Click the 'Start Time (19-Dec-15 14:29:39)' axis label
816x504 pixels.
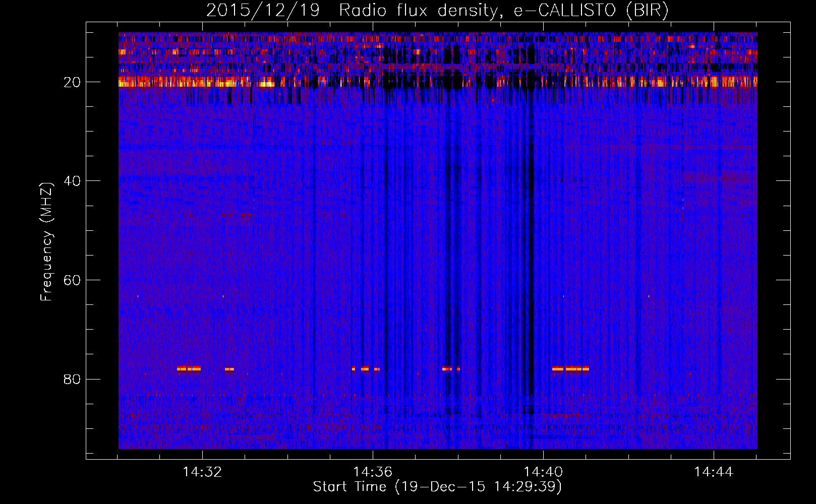coord(437,487)
